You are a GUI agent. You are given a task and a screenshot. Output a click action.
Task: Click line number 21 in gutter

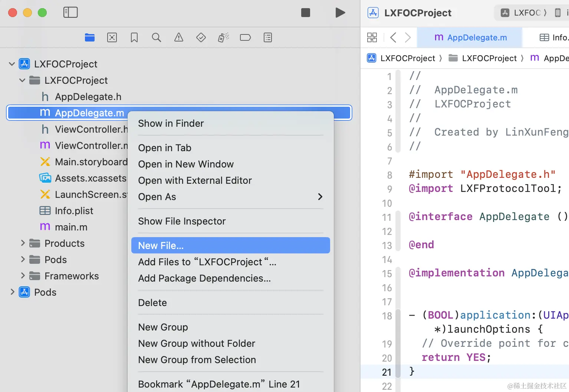(x=387, y=372)
